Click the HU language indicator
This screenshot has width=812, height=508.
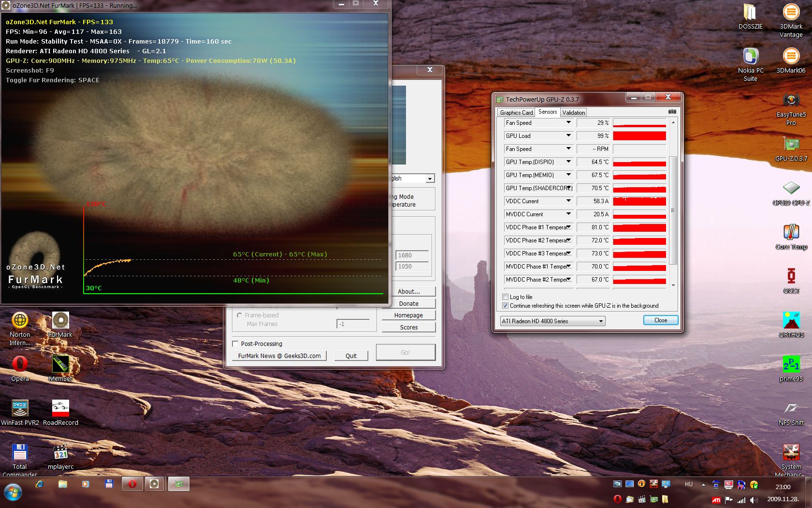(689, 484)
